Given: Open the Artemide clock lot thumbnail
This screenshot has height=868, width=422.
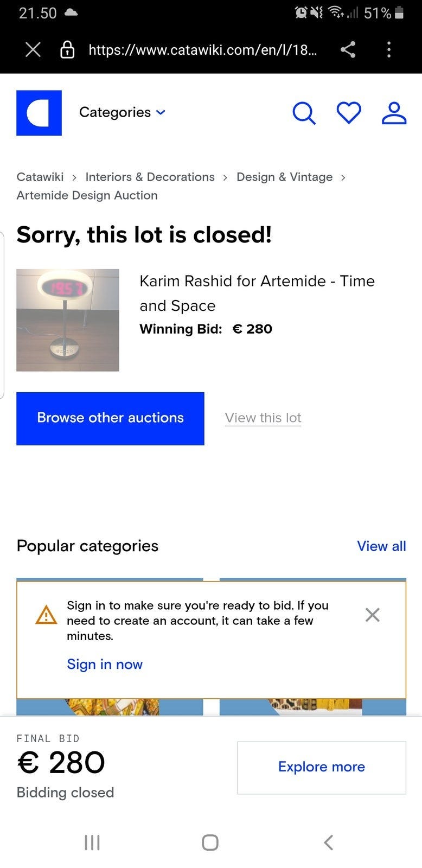Looking at the screenshot, I should (68, 320).
